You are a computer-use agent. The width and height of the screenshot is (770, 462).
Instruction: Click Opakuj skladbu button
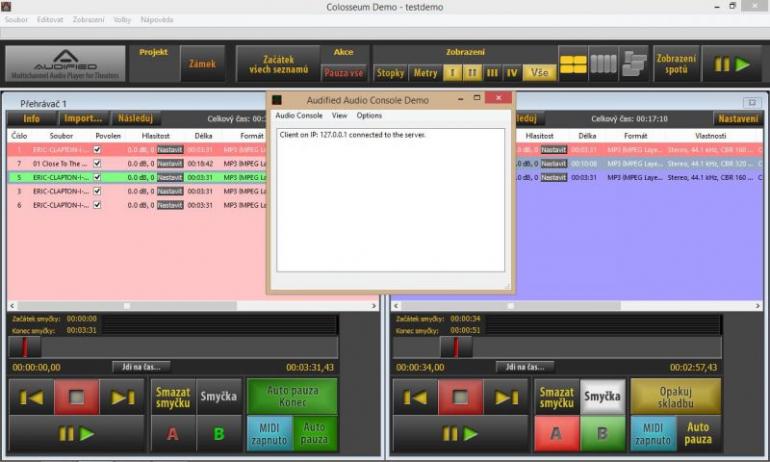676,397
